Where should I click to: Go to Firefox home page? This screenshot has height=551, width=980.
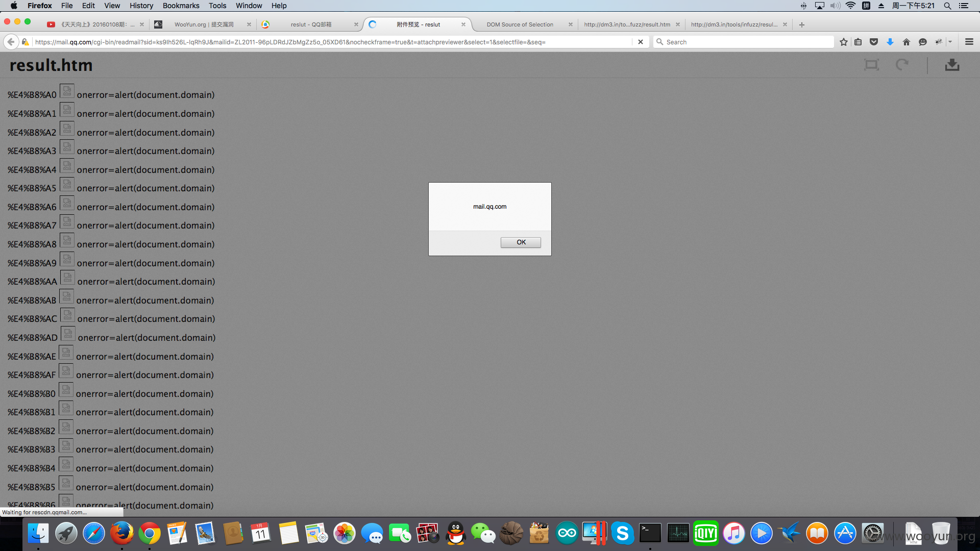click(x=906, y=42)
